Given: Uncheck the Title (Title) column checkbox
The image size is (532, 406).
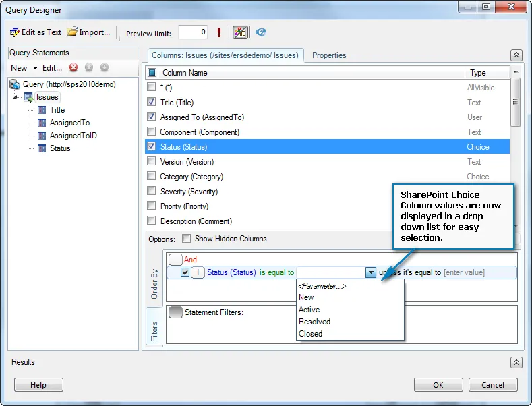Looking at the screenshot, I should click(152, 103).
